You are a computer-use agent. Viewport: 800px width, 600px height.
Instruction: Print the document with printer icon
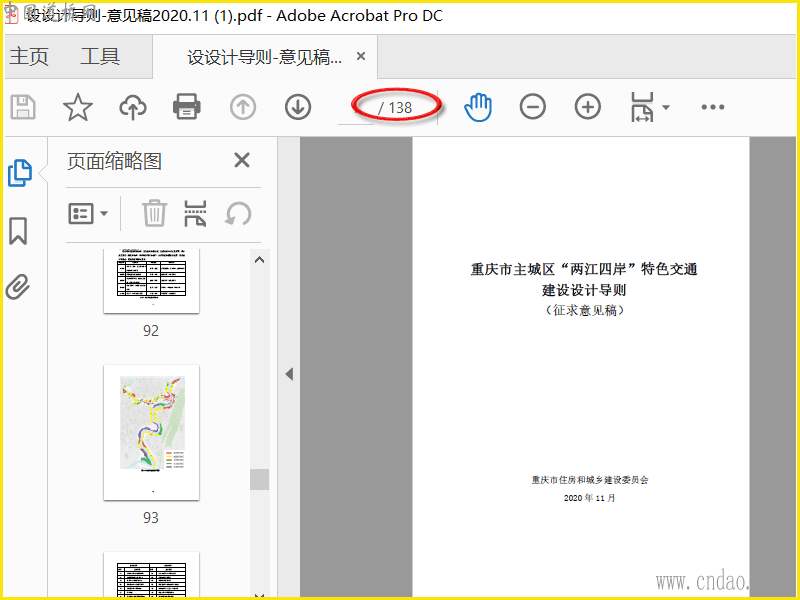click(187, 107)
